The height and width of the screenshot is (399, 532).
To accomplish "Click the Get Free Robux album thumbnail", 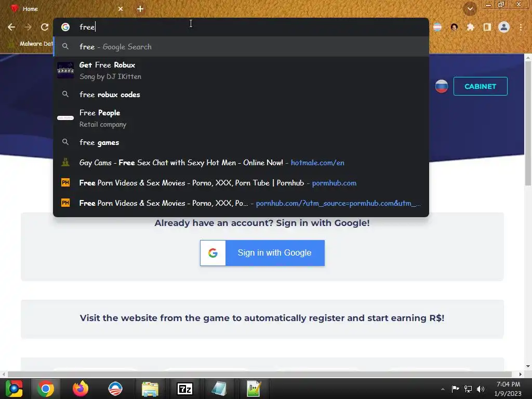I will 65,70.
